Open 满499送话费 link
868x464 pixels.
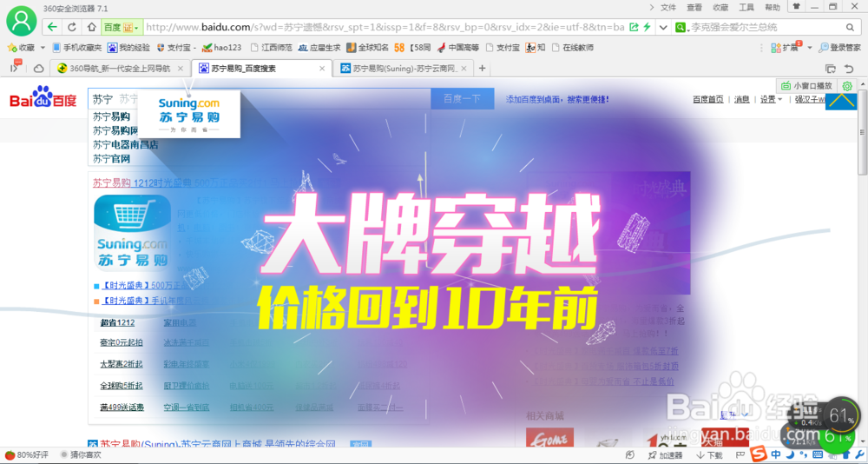coord(122,408)
